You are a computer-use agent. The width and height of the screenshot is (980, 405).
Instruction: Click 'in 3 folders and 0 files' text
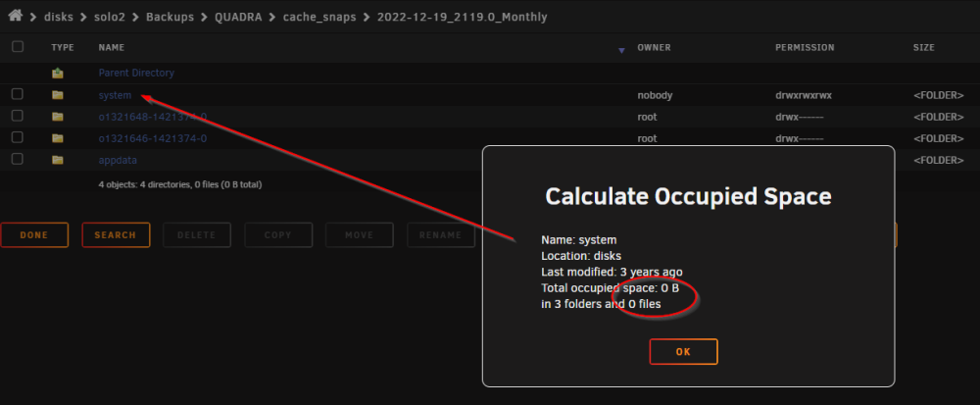601,305
